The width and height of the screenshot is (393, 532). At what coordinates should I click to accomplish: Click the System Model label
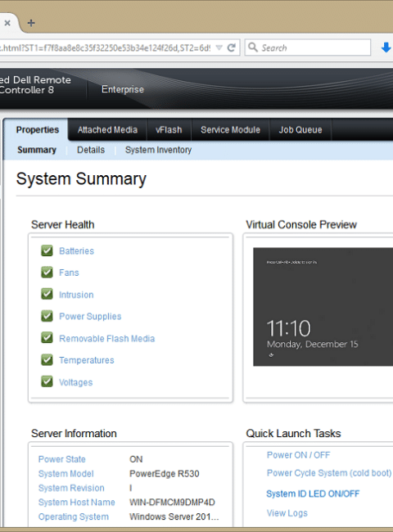[65, 474]
